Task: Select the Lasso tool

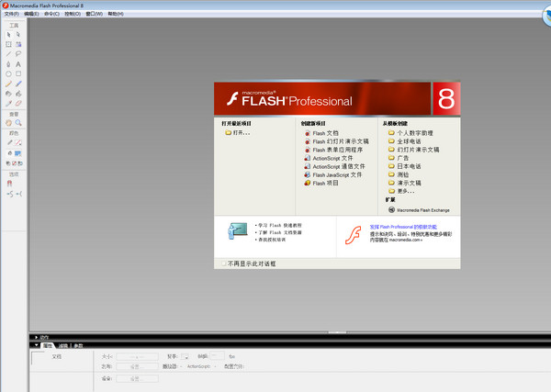Action: 18,54
